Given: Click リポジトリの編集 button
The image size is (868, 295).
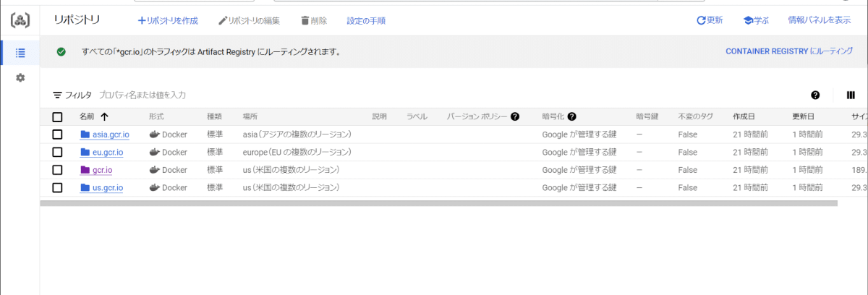Looking at the screenshot, I should (x=249, y=21).
